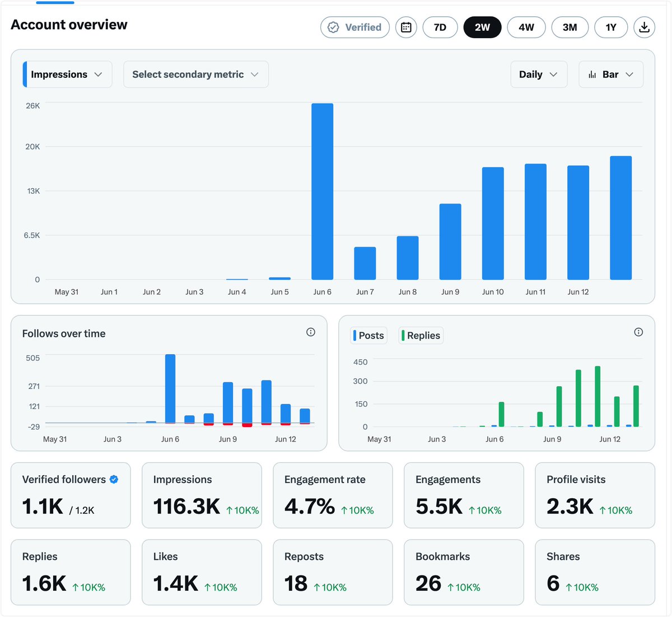The height and width of the screenshot is (617, 672).
Task: Open the Shares 6 card
Action: [x=595, y=572]
